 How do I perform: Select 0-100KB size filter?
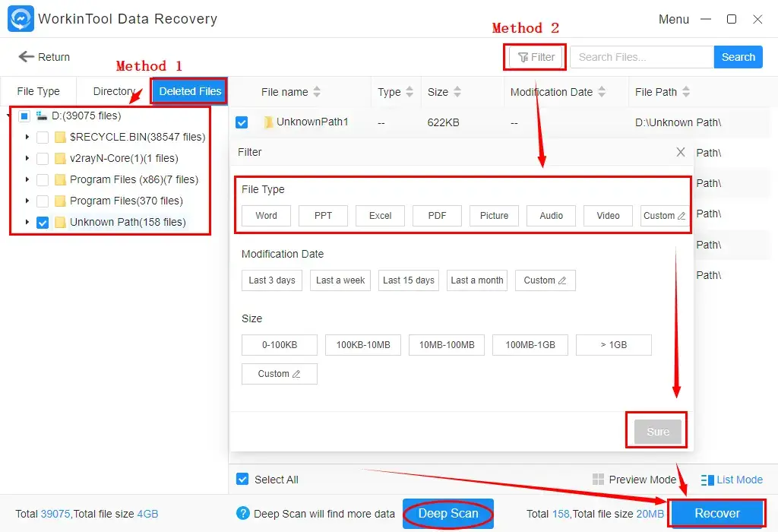tap(280, 345)
